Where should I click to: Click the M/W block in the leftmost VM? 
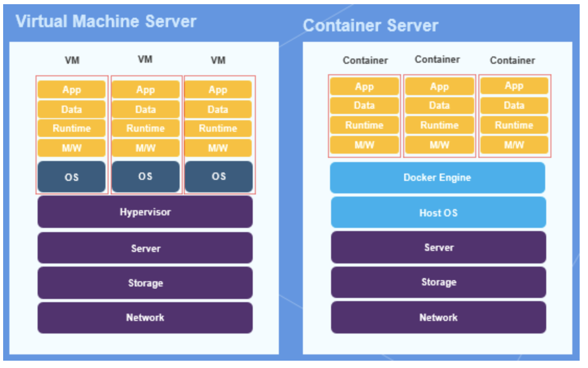tap(72, 148)
